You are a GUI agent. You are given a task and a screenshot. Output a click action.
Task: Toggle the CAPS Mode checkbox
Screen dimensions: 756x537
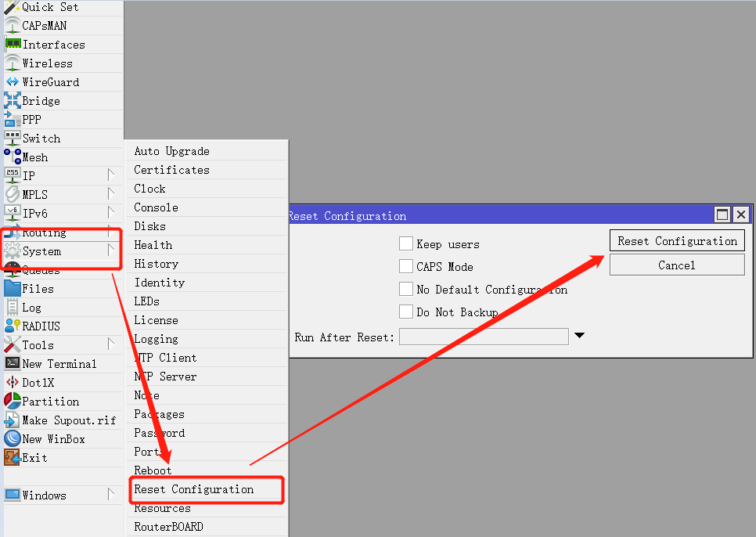point(405,267)
